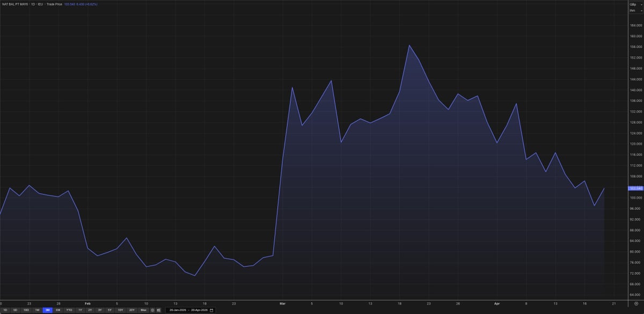
Task: Select the 5Y time range
Action: click(109, 310)
